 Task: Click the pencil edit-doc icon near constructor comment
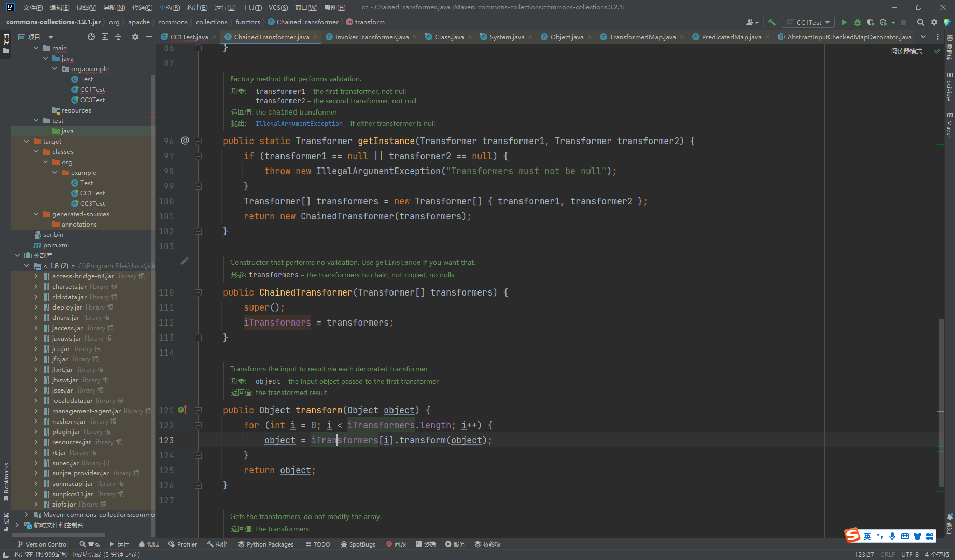185,261
